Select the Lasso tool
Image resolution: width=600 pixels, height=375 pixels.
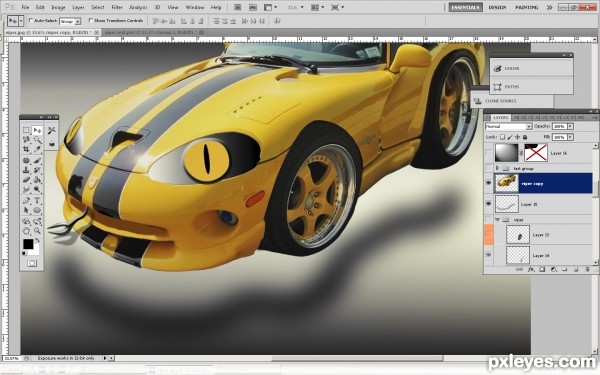[26, 140]
